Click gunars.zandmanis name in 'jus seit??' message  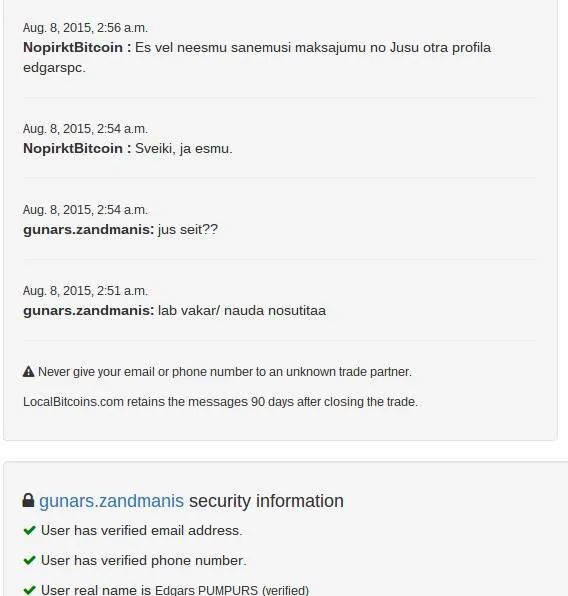[x=89, y=230]
